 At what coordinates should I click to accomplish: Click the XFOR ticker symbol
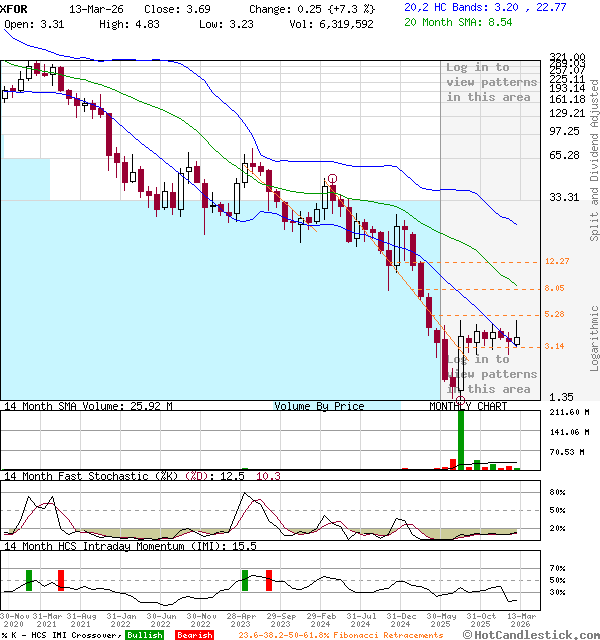pyautogui.click(x=15, y=7)
